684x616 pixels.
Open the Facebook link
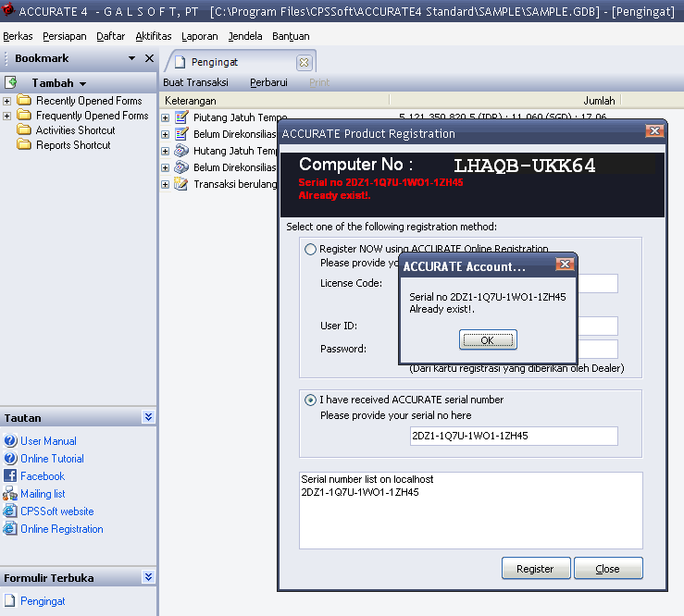43,476
